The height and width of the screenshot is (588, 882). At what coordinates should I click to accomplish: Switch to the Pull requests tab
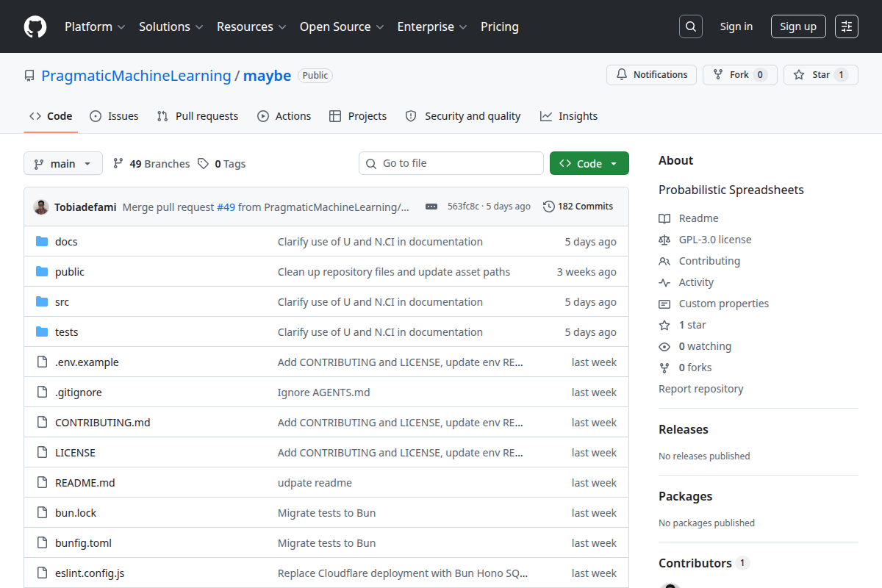pyautogui.click(x=198, y=116)
